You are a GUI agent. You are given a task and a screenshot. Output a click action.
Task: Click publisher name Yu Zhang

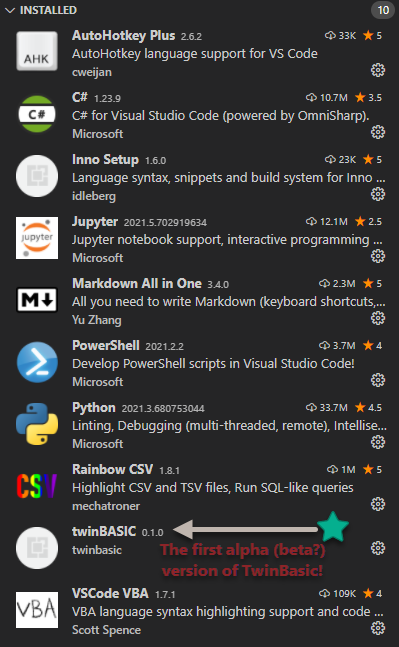(97, 320)
